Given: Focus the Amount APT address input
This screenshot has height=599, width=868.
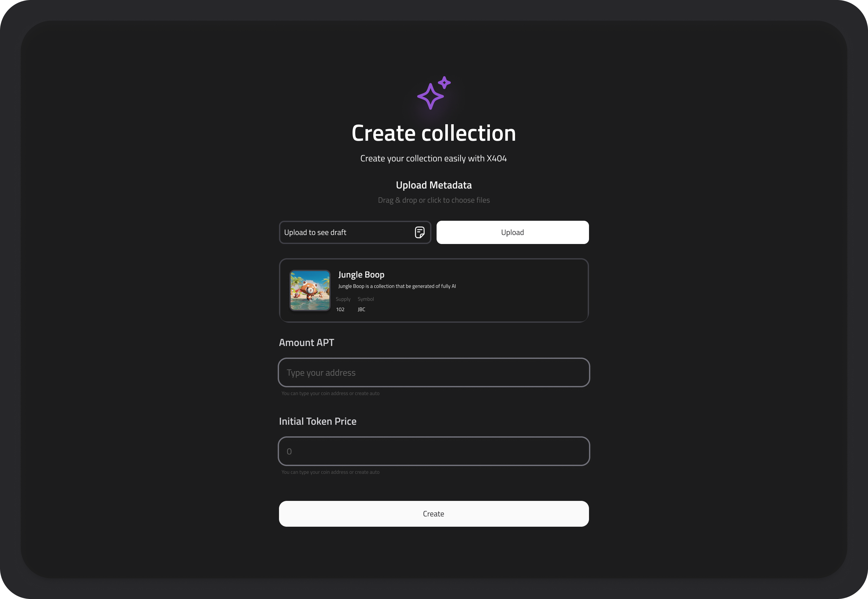Looking at the screenshot, I should pos(434,372).
